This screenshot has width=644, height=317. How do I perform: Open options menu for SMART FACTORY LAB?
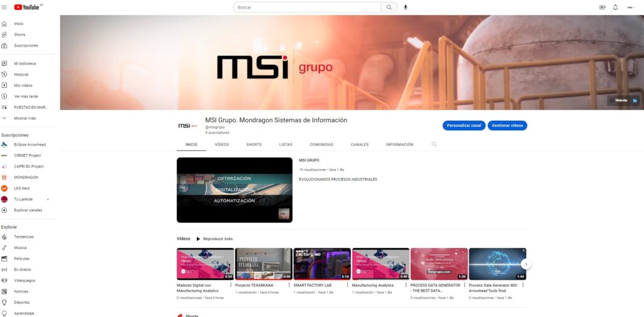click(x=347, y=285)
